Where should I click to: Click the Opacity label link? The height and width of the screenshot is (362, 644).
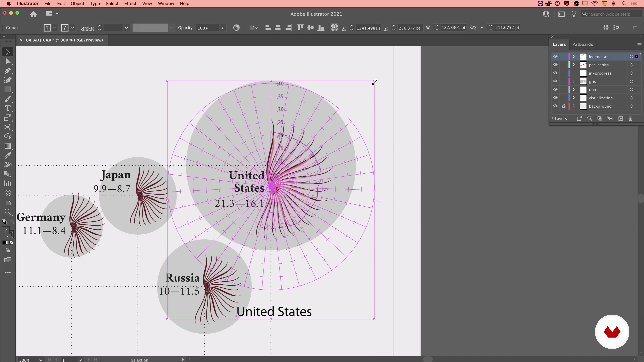point(186,28)
